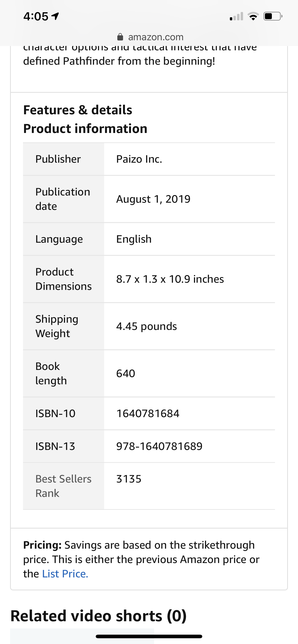Tap the Wi-Fi status icon
The width and height of the screenshot is (298, 644).
click(253, 17)
